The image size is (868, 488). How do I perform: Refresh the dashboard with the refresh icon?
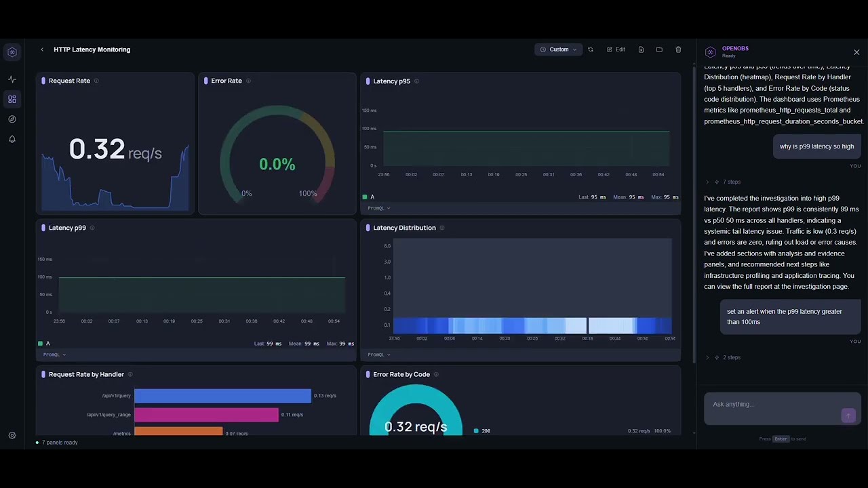click(591, 49)
